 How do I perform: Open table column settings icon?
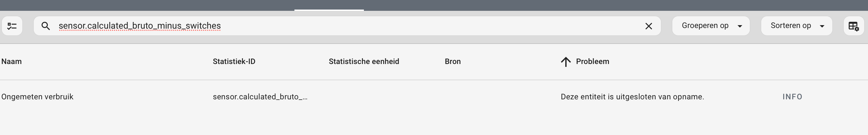(x=854, y=26)
